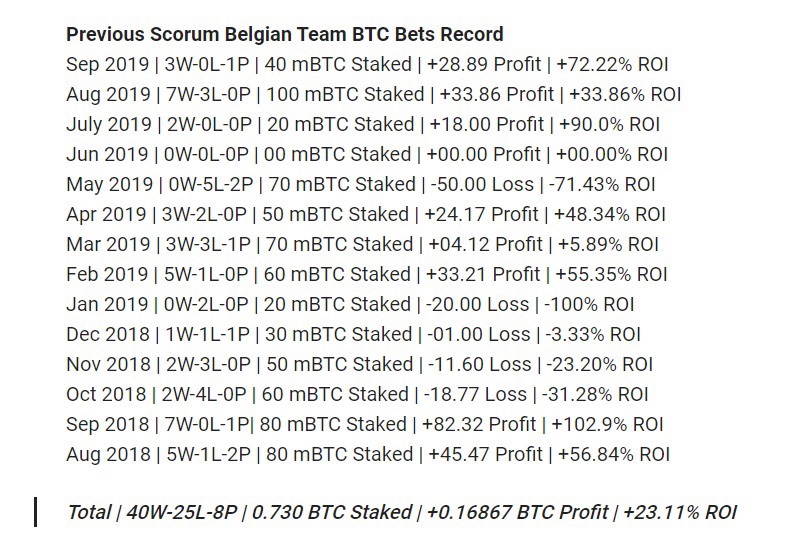The height and width of the screenshot is (550, 800).
Task: Click the Apr 2019 +24.17 Profit row
Action: pos(366,215)
